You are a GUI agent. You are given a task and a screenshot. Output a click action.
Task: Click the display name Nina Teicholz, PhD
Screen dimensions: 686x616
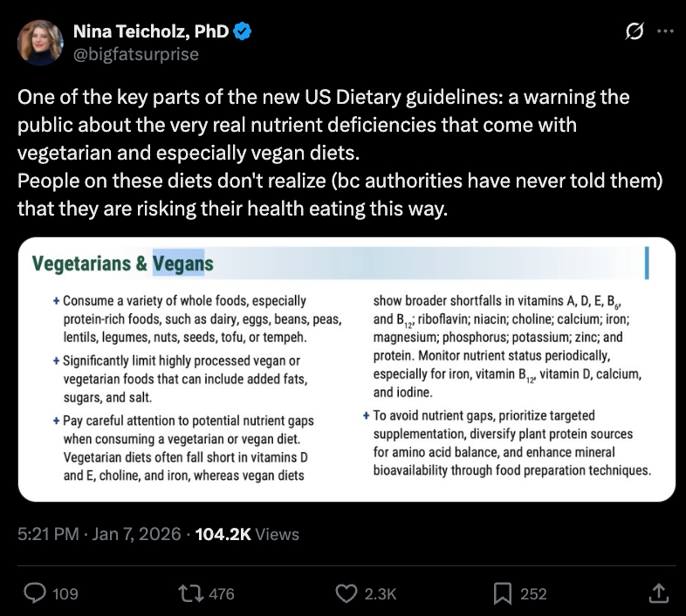tap(150, 31)
